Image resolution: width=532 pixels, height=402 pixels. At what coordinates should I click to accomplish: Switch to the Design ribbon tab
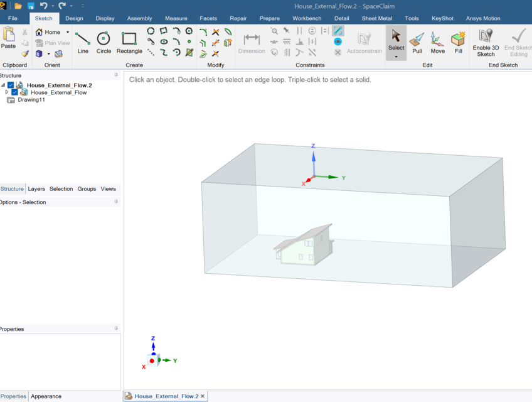pyautogui.click(x=74, y=18)
